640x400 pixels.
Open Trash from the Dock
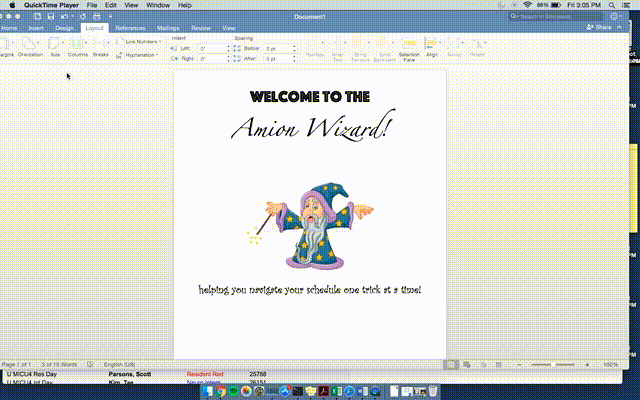coord(433,391)
